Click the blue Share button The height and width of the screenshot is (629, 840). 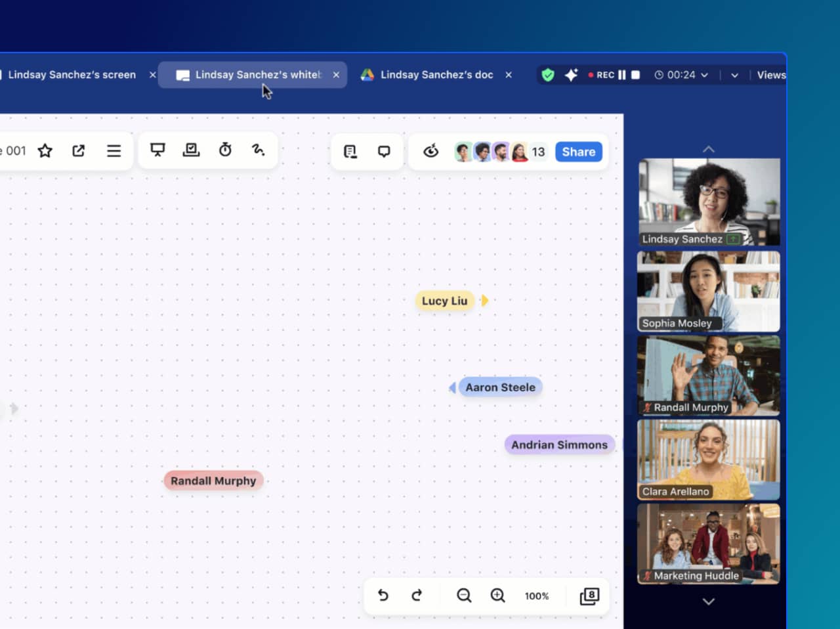click(x=578, y=151)
